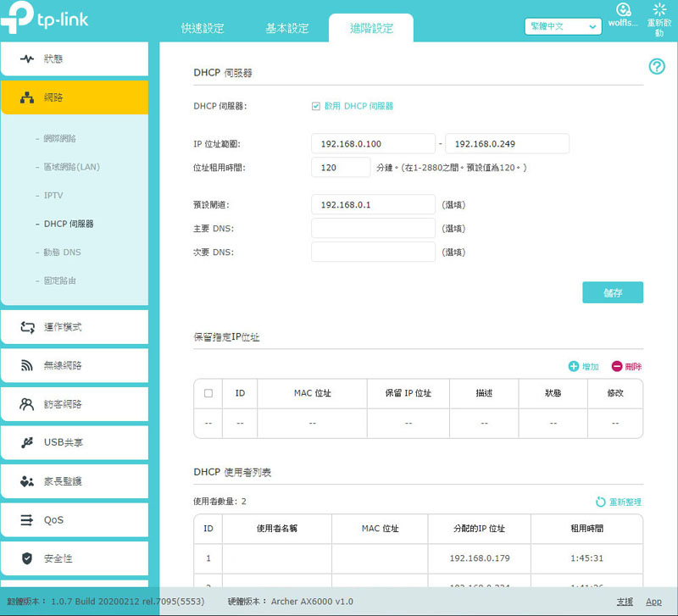Click the wolfls account icon
678x616 pixels.
pyautogui.click(x=623, y=10)
